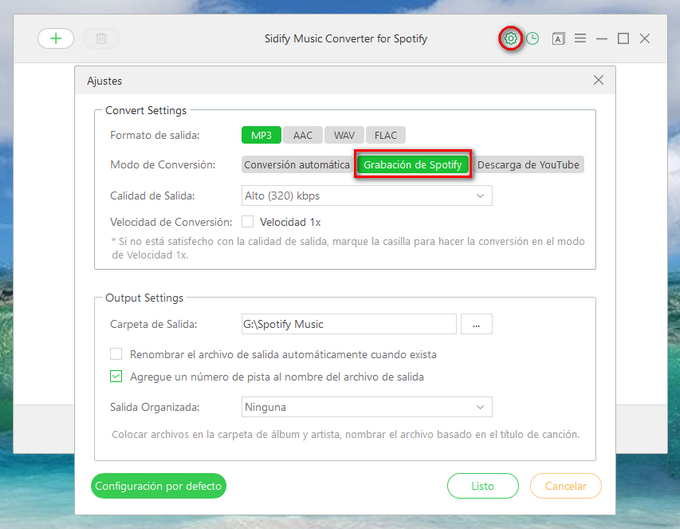Check Renombrar el archivo de salida automáticamente
This screenshot has height=529, width=680.
click(116, 354)
